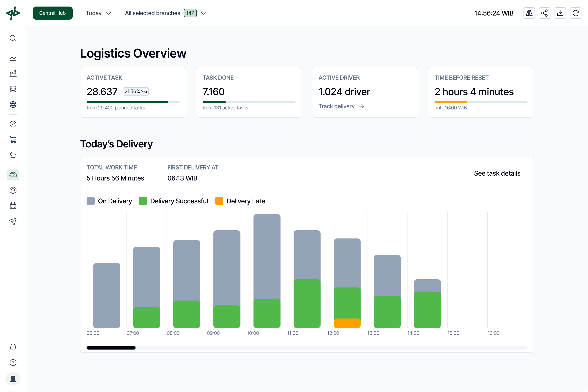The width and height of the screenshot is (588, 392).
Task: Click the Time Before Reset progress bar
Action: (x=481, y=102)
